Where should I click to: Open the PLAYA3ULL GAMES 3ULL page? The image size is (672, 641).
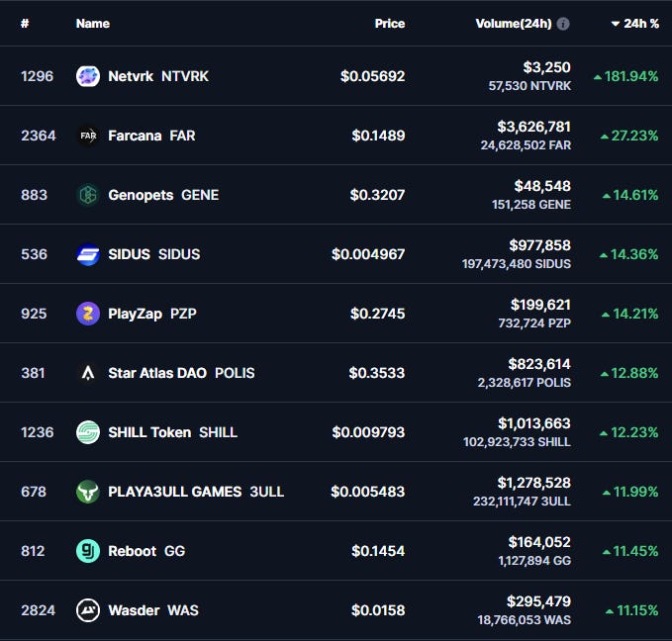click(196, 492)
